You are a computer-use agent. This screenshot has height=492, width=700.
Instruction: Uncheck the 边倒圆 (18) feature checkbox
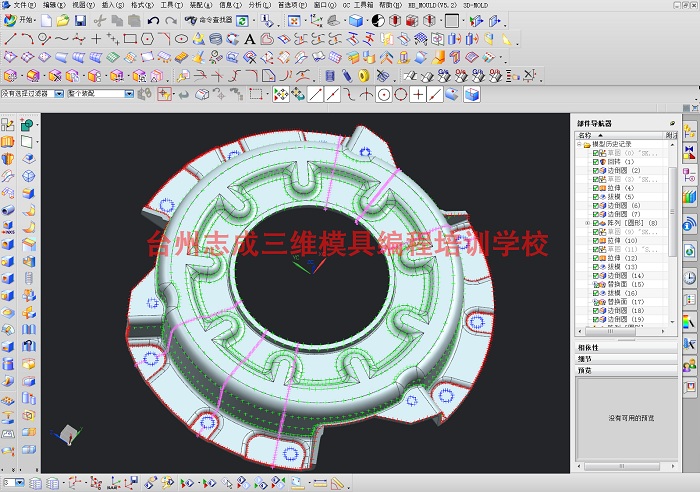coord(596,311)
